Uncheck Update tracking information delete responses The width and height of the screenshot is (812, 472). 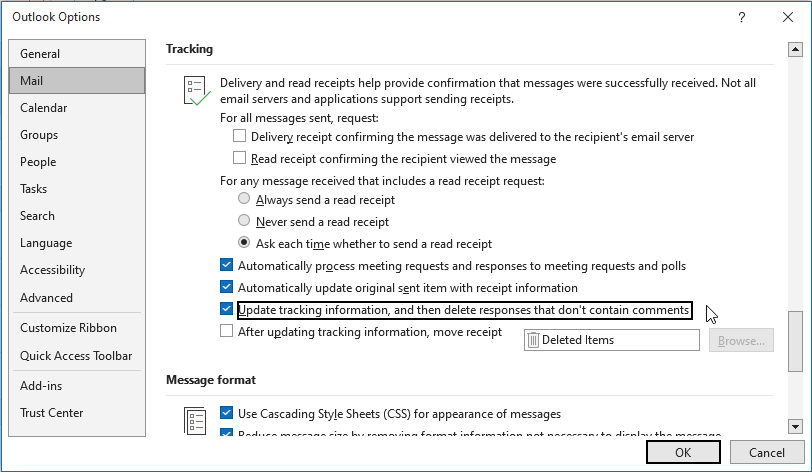226,309
